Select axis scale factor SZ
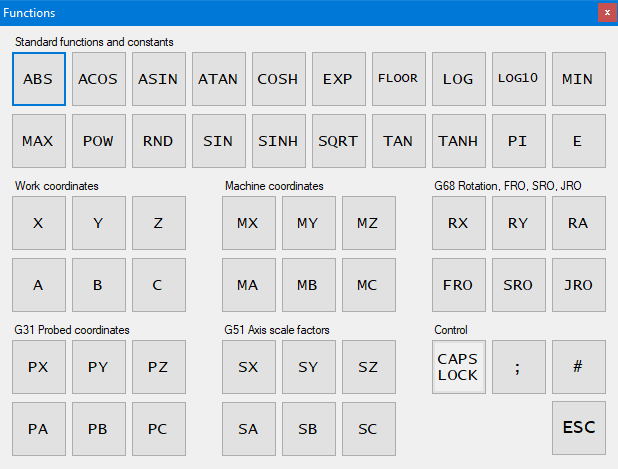The image size is (618, 469). [x=368, y=367]
